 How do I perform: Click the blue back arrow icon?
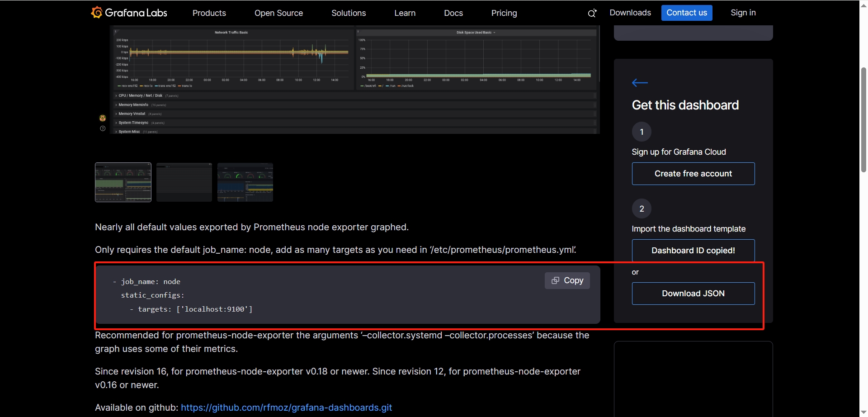[x=640, y=82]
